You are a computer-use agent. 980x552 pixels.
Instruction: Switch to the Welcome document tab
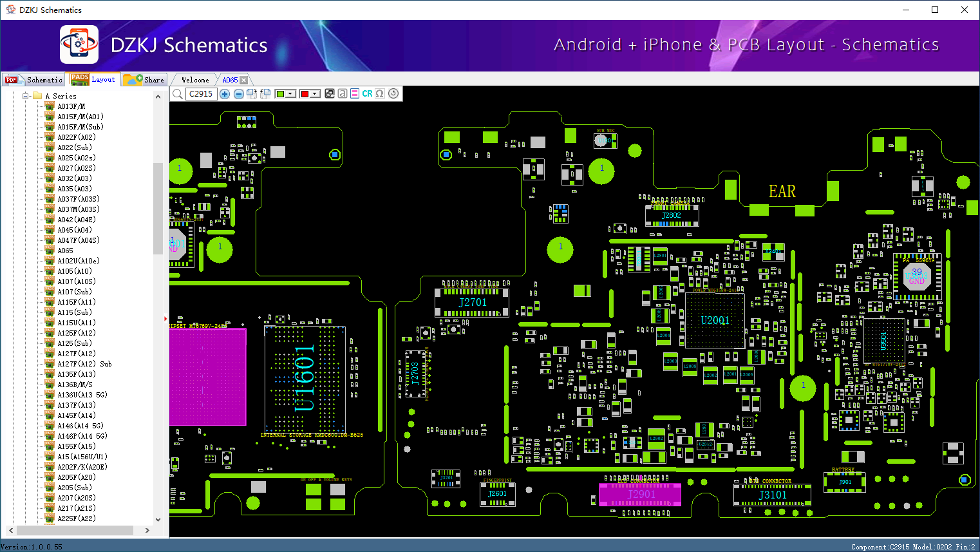click(x=195, y=80)
